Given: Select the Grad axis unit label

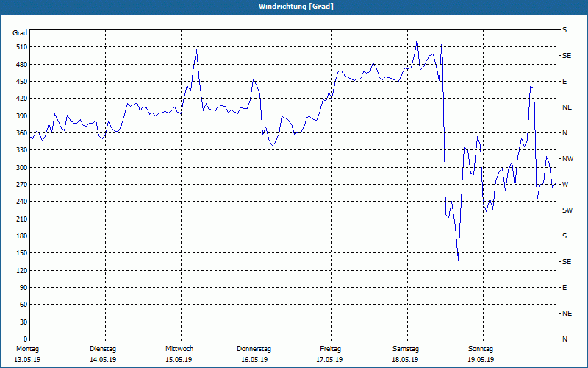Looking at the screenshot, I should (20, 33).
